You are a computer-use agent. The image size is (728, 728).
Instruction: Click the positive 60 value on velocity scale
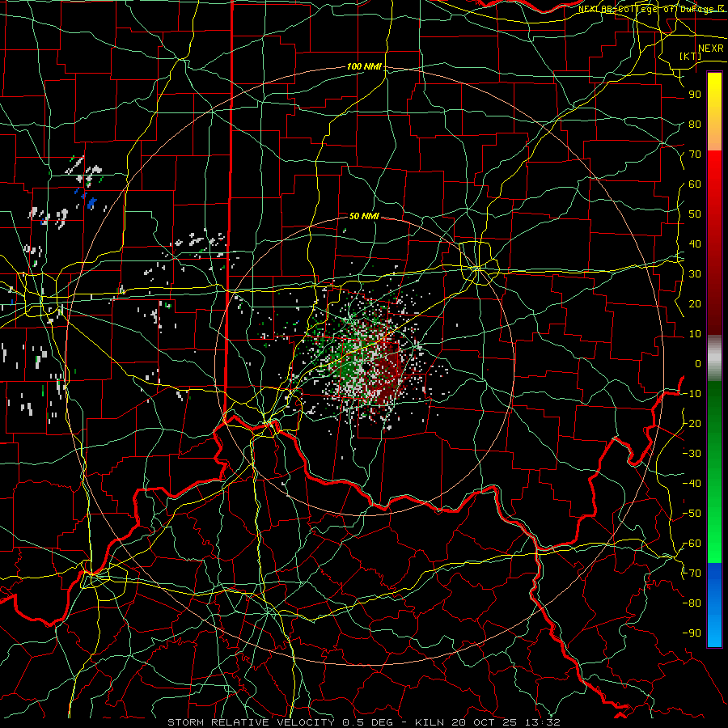[x=695, y=184]
